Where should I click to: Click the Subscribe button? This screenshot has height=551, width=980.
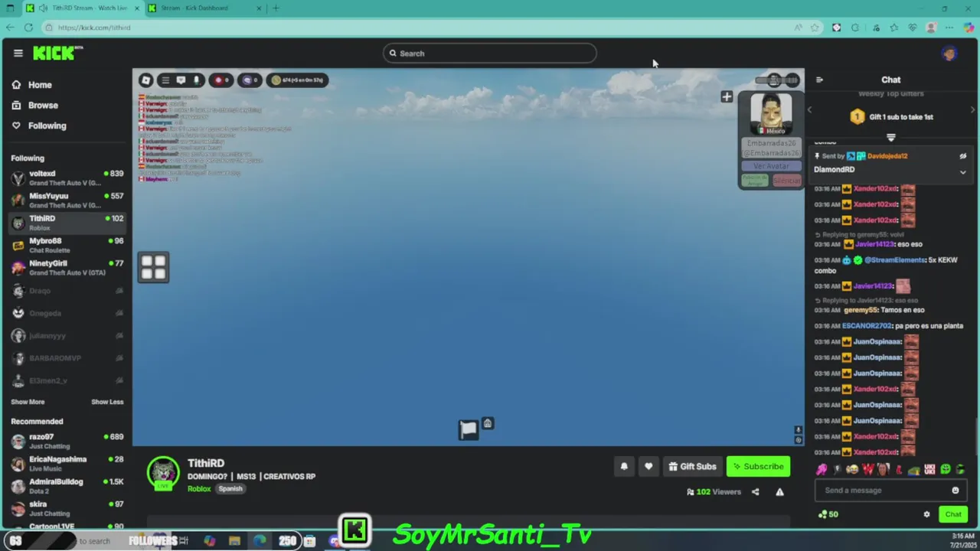click(758, 466)
